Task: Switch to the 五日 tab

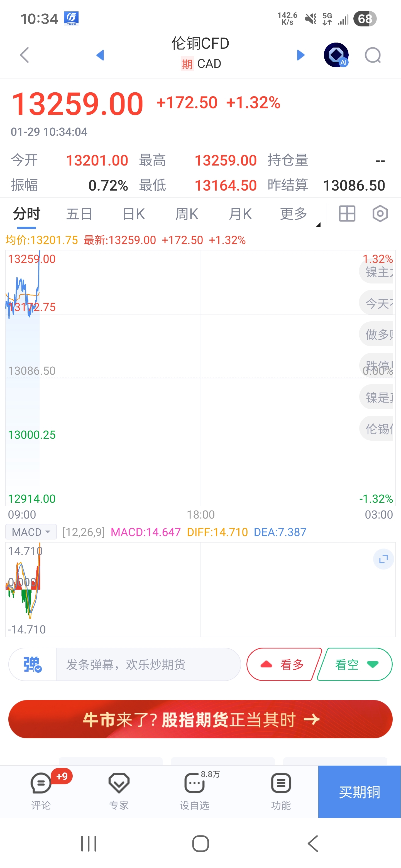Action: pos(80,214)
